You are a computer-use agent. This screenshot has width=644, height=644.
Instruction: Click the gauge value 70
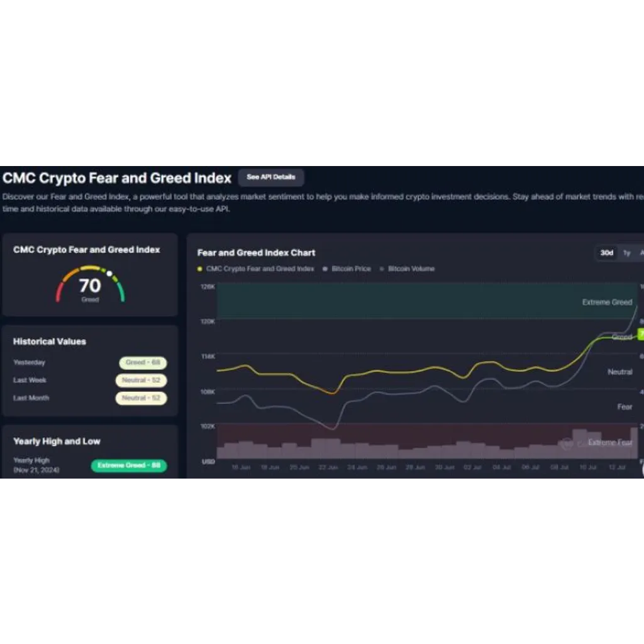click(x=90, y=286)
